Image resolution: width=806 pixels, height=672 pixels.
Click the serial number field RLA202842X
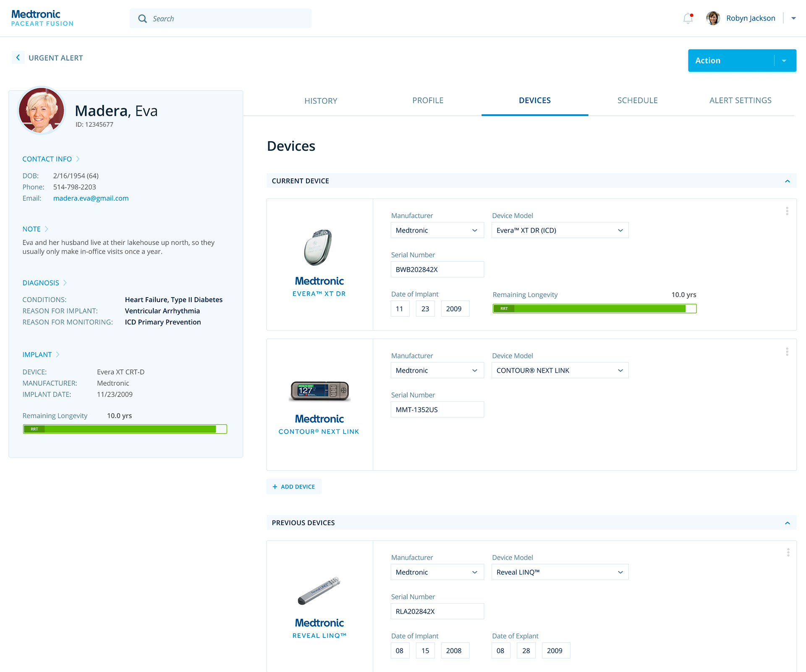pyautogui.click(x=437, y=612)
